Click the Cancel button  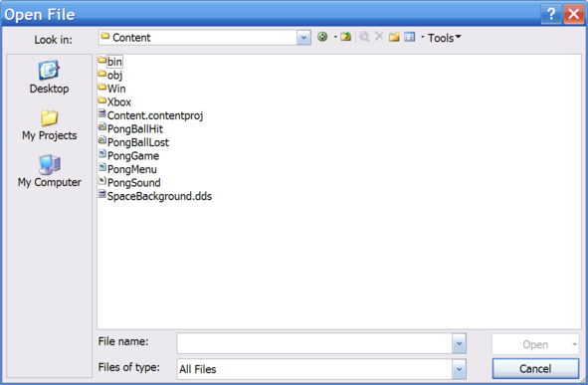click(535, 369)
